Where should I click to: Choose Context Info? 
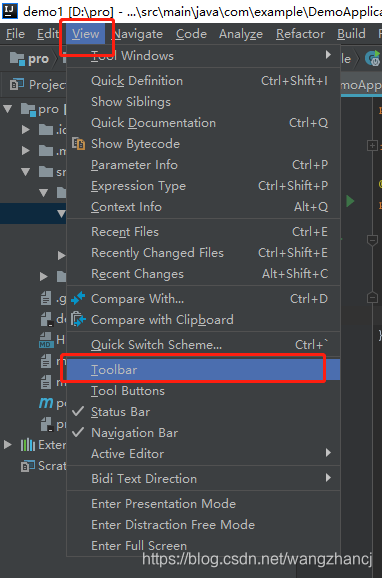pyautogui.click(x=203, y=207)
